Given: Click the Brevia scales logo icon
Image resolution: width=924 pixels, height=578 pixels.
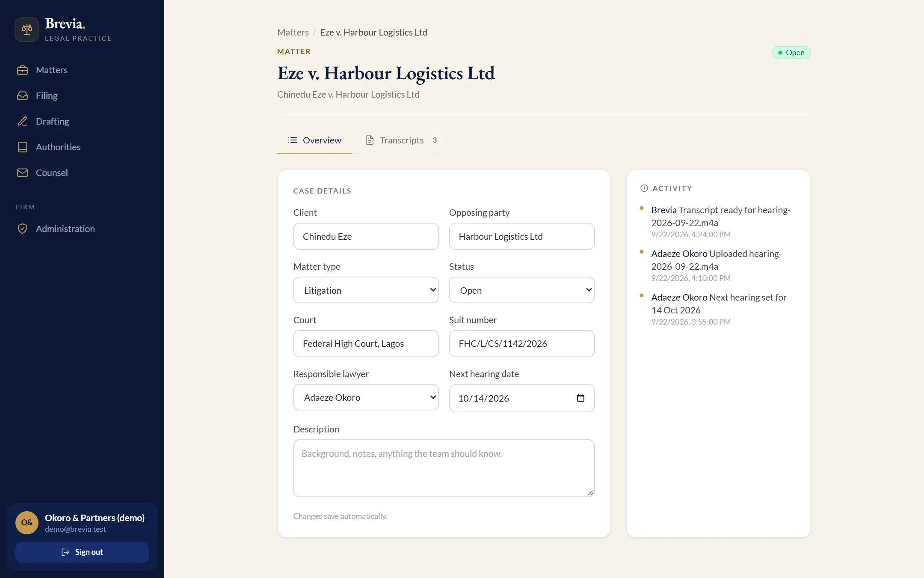Looking at the screenshot, I should [27, 29].
